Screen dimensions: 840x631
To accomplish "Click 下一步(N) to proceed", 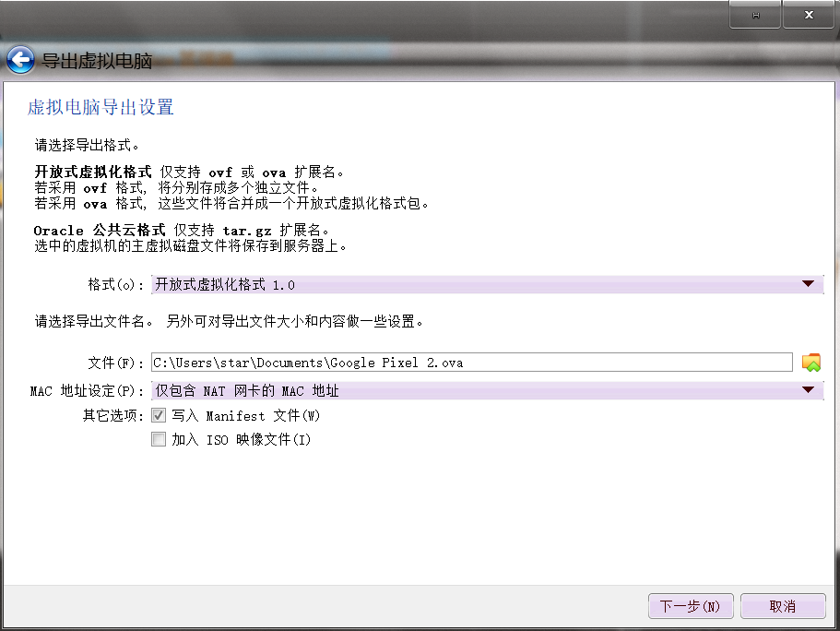I will click(x=690, y=606).
